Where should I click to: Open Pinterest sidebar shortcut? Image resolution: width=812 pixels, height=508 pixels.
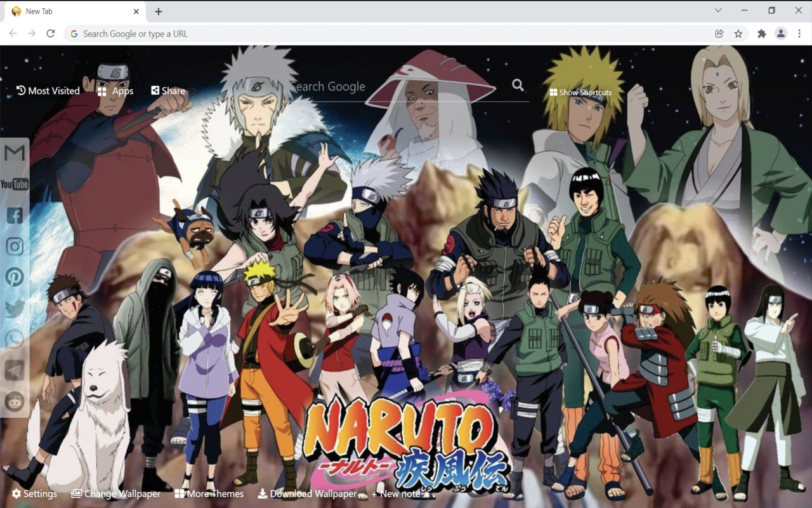[15, 277]
